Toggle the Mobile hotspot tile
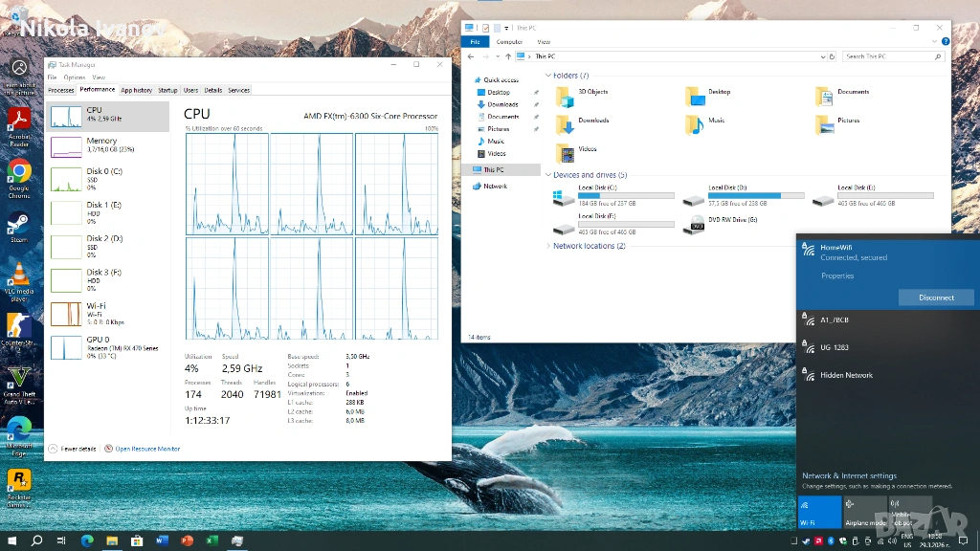This screenshot has height=551, width=980. click(x=909, y=512)
